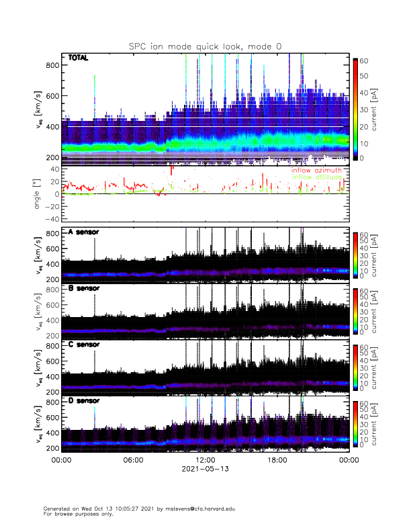Screen dimensions: 411x532
Task: Click the 06:00 time axis tick label
Action: [x=133, y=461]
